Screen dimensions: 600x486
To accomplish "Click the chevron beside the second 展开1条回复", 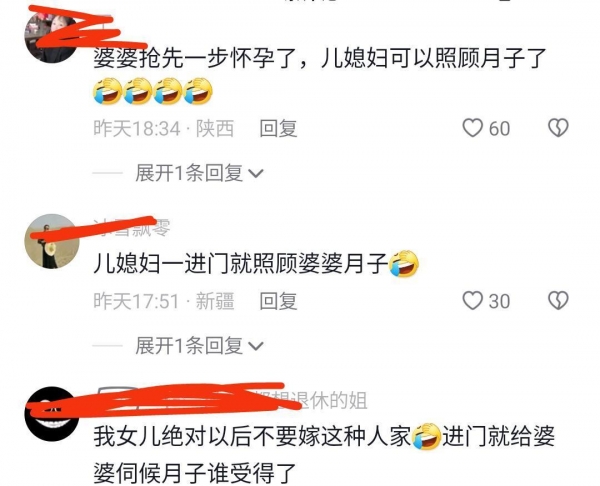I will [x=256, y=347].
